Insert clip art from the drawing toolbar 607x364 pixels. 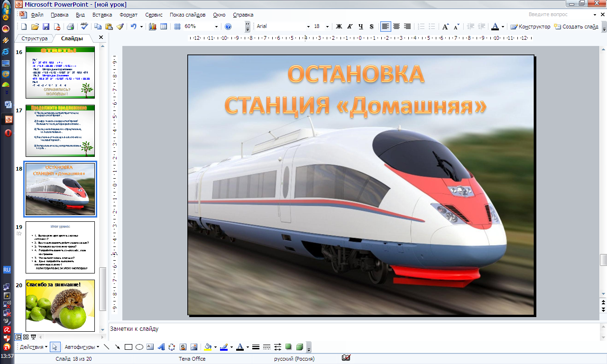183,347
